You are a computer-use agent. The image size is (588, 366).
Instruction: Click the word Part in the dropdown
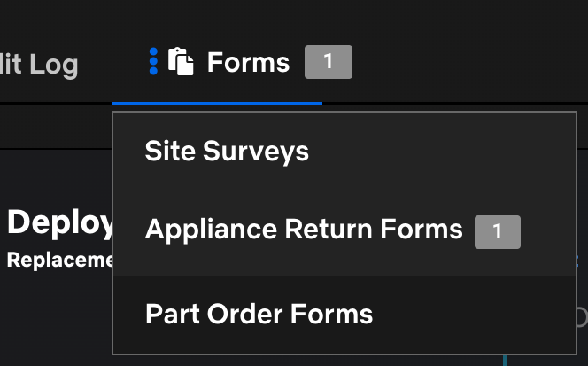[x=167, y=314]
